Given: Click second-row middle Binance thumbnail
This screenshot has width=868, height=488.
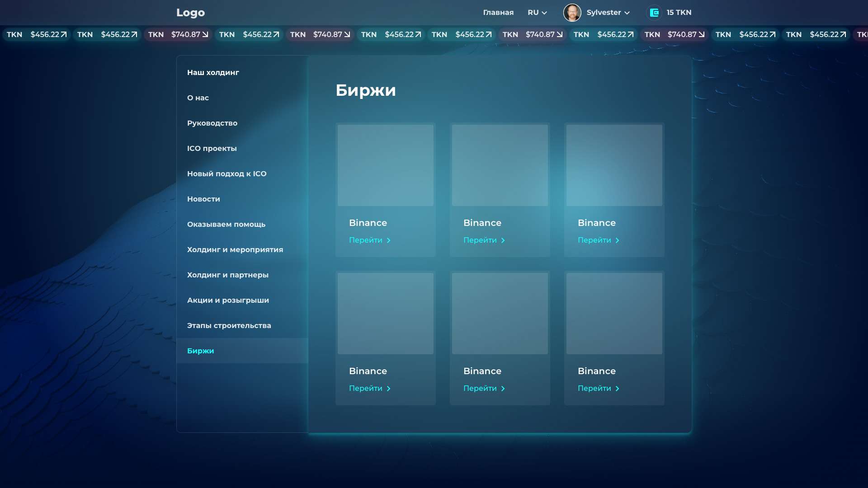Looking at the screenshot, I should pyautogui.click(x=500, y=314).
